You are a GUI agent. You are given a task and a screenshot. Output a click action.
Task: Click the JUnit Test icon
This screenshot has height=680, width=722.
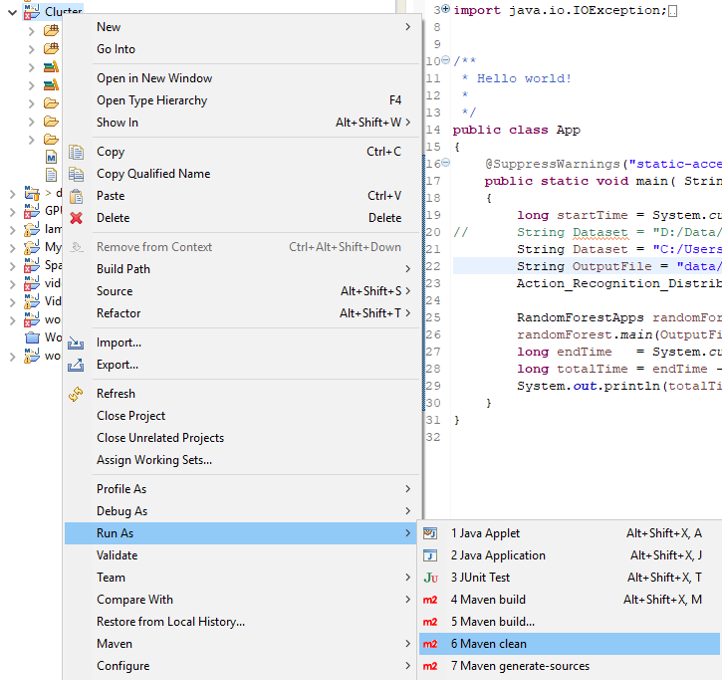point(431,578)
